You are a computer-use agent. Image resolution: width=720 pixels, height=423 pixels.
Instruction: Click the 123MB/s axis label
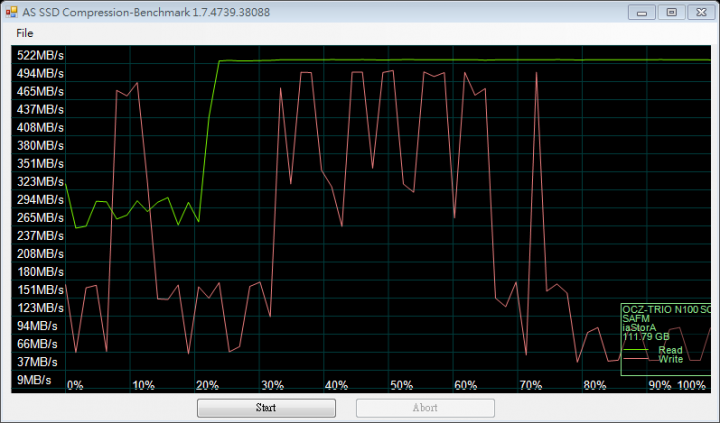40,308
